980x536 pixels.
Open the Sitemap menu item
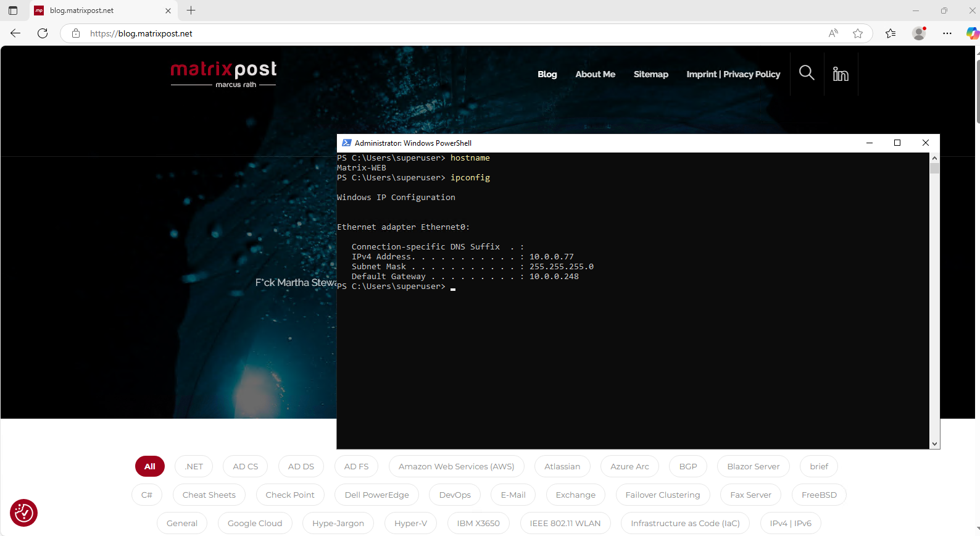pyautogui.click(x=651, y=74)
